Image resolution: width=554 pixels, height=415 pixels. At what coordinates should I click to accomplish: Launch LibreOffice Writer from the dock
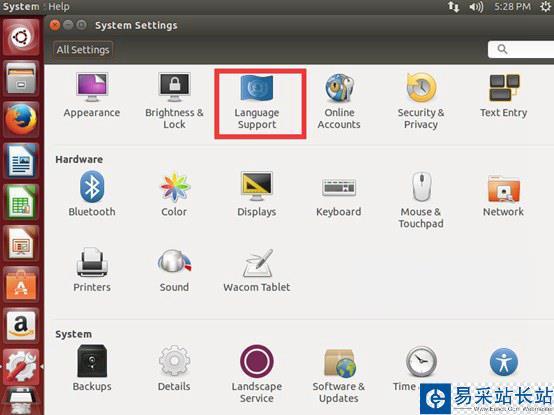21,161
